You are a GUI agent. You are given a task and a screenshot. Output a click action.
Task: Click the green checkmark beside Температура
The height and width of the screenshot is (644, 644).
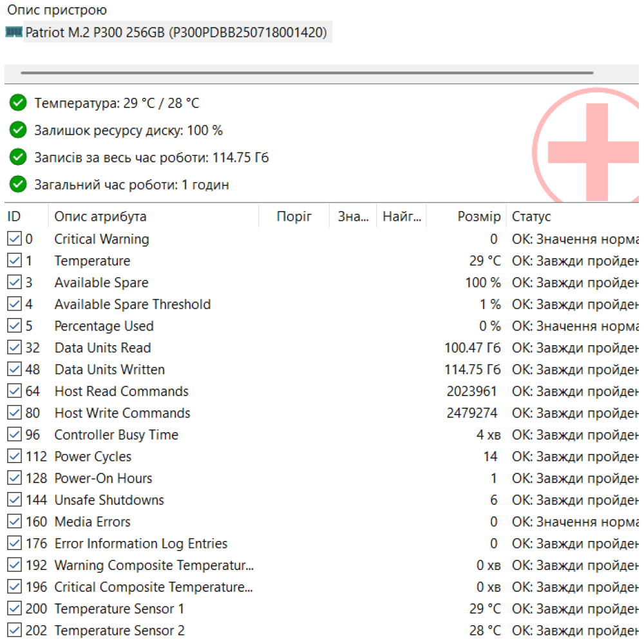[x=18, y=103]
